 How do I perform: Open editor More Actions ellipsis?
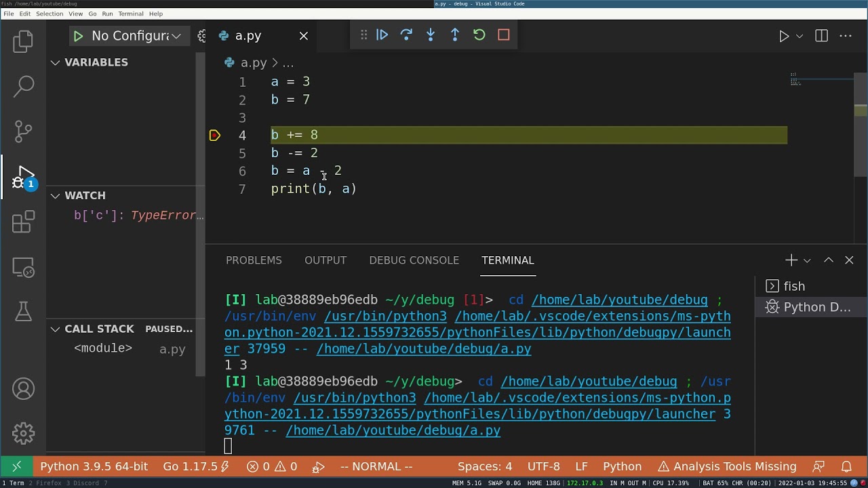click(x=845, y=36)
